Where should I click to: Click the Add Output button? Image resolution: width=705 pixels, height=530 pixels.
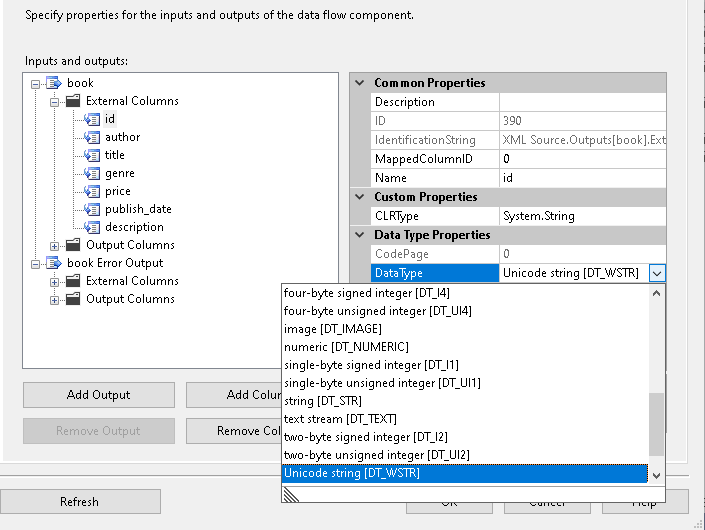point(98,395)
